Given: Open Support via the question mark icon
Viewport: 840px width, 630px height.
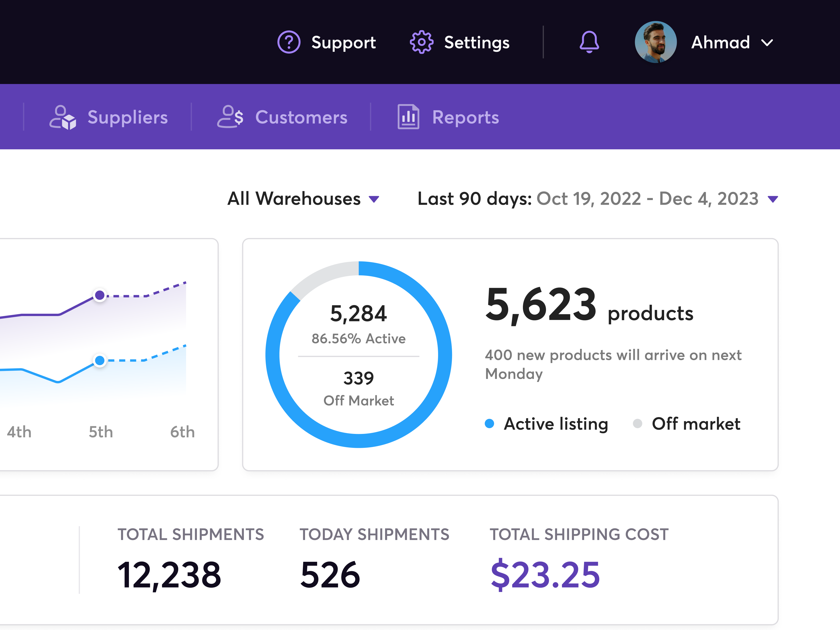Looking at the screenshot, I should click(288, 42).
